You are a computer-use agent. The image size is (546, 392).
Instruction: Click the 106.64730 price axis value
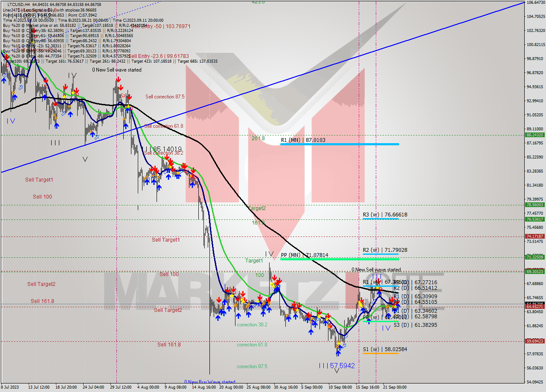coord(536,3)
